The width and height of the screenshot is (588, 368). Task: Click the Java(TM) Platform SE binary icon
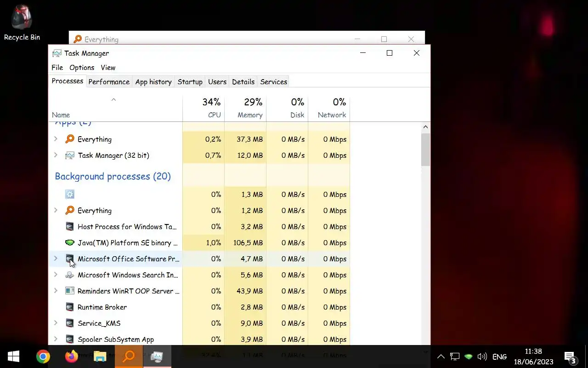pyautogui.click(x=70, y=242)
